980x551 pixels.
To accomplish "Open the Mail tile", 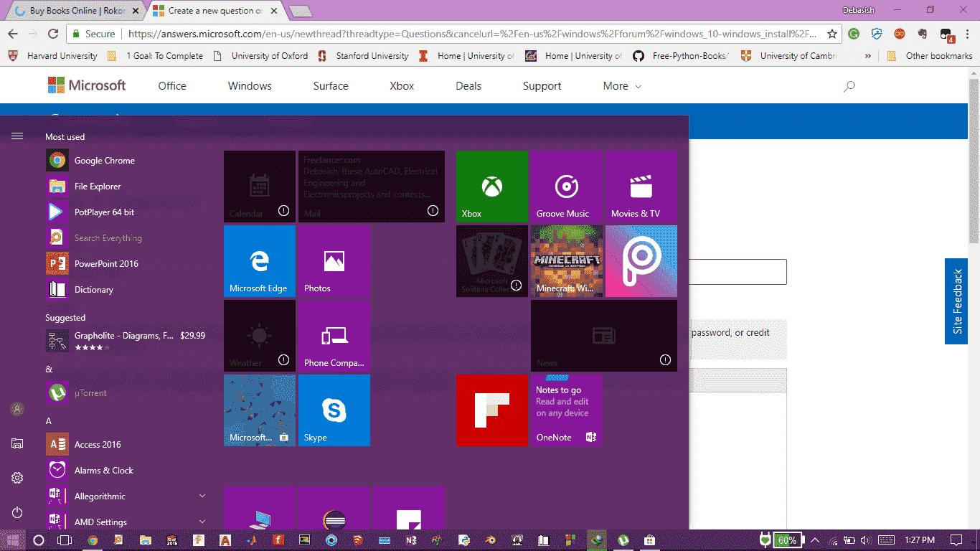I will click(x=371, y=186).
